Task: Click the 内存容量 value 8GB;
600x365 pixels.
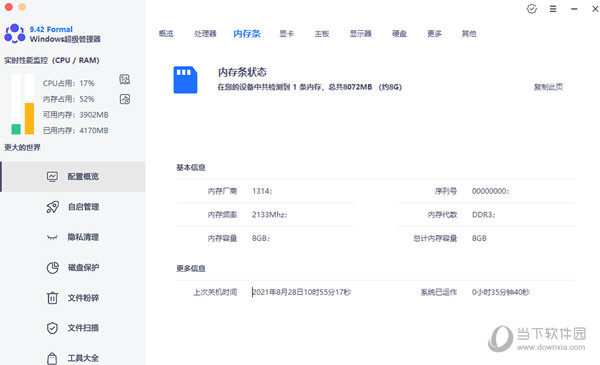Action: 261,238
